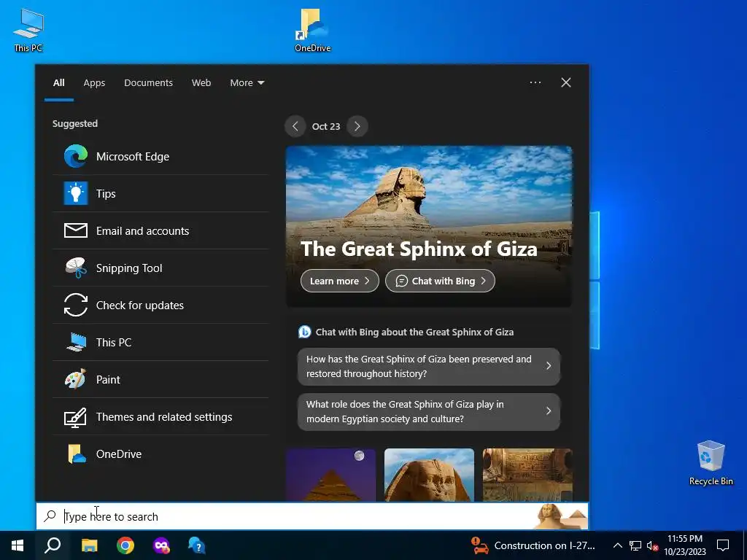Go to next day after Oct 23

coord(357,126)
